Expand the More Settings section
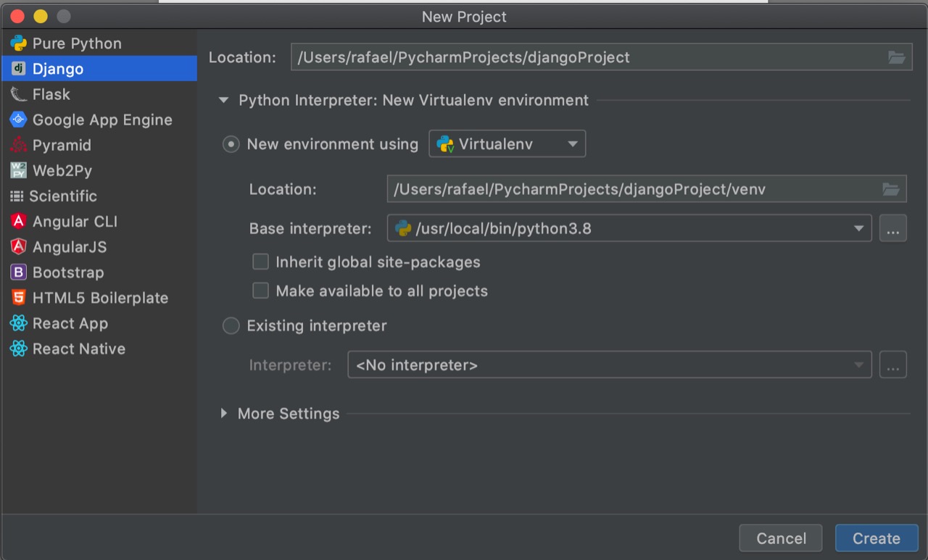 pos(224,413)
